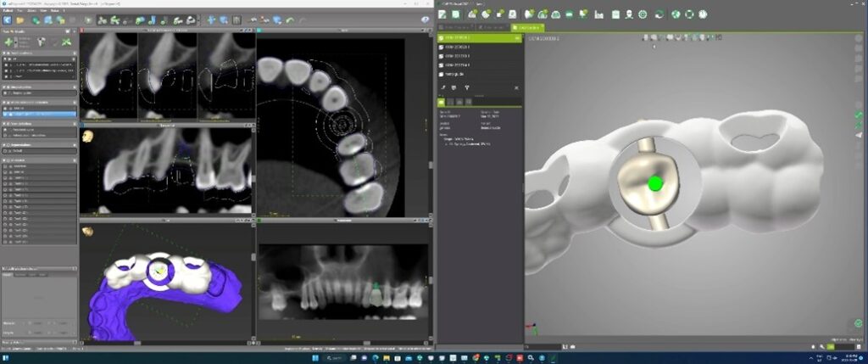The height and width of the screenshot is (364, 868).
Task: Click the green crossed tools icon in panel
Action: tap(66, 42)
